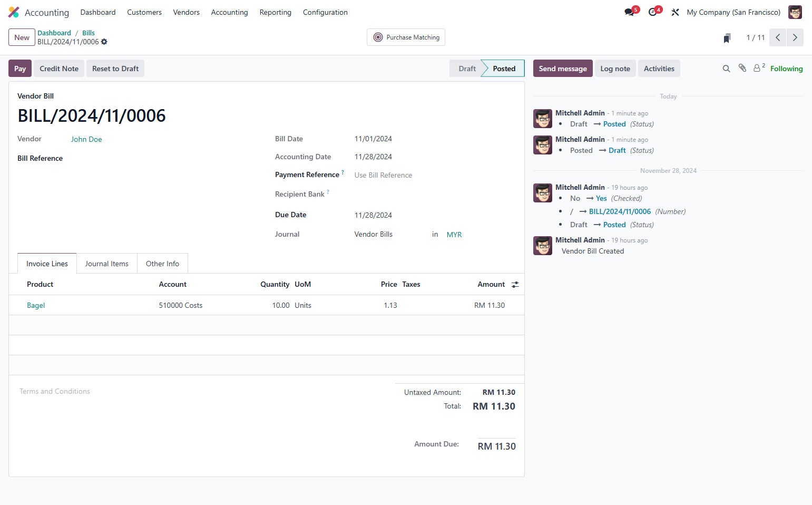Expand the Accounting menu in the navbar
The height and width of the screenshot is (505, 812).
pyautogui.click(x=229, y=12)
